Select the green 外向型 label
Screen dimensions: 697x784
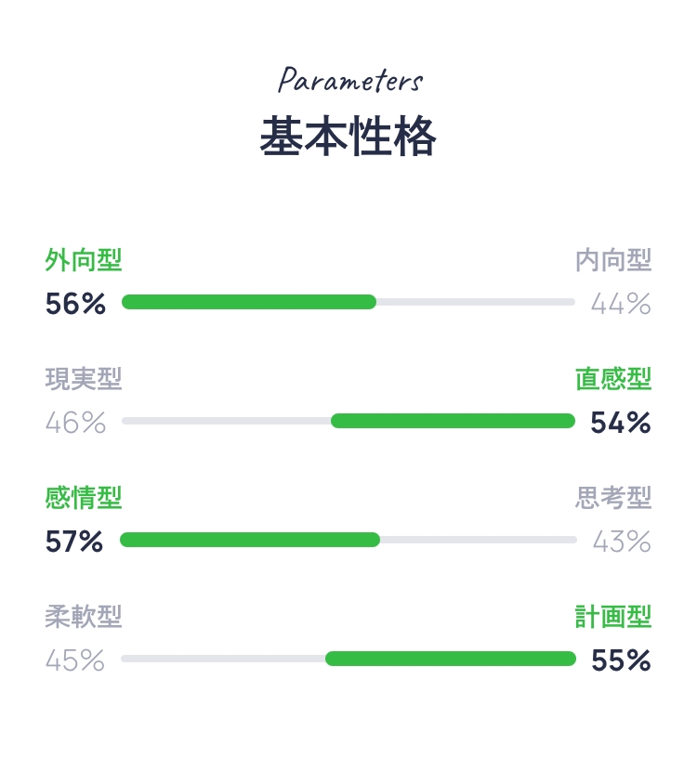(x=84, y=260)
